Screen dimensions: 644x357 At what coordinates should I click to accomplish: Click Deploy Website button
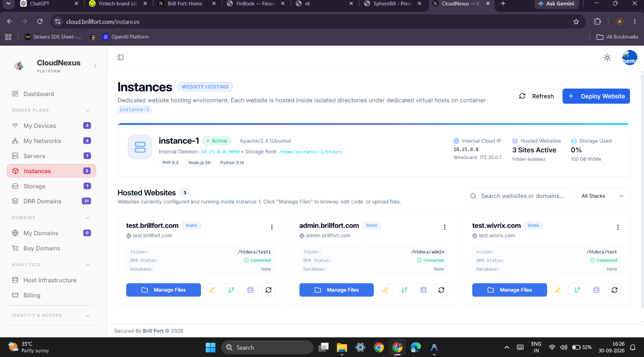[596, 96]
